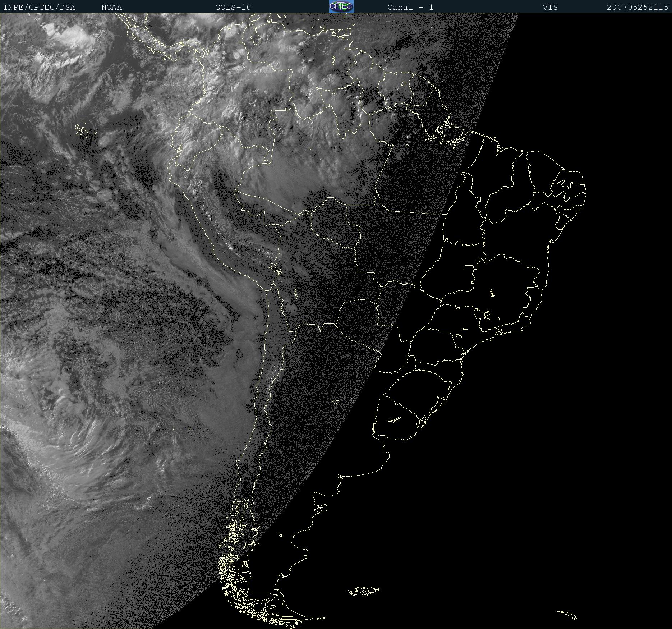The height and width of the screenshot is (629, 672).
Task: Select the NOAA label in header
Action: point(111,7)
